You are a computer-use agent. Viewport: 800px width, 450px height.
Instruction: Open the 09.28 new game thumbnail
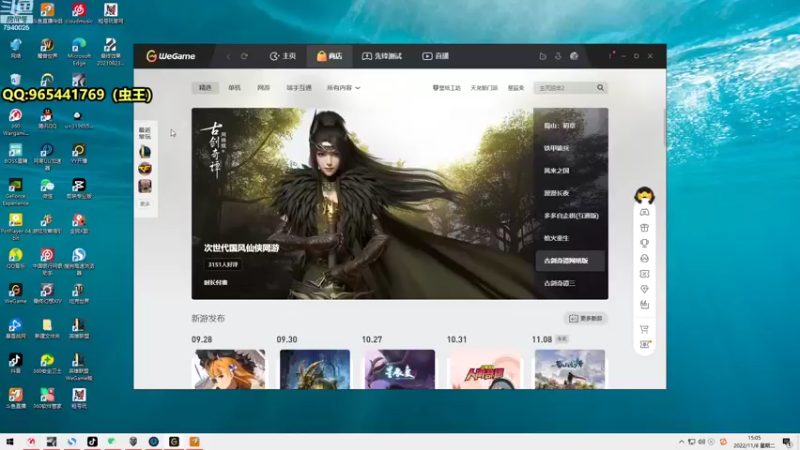(230, 369)
